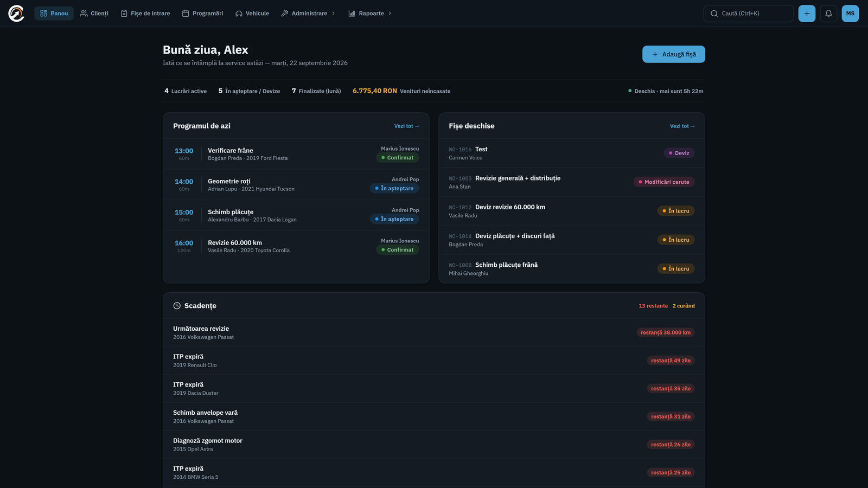The width and height of the screenshot is (868, 488).
Task: Click the 7 Finalizate (lună) stat
Action: [316, 91]
